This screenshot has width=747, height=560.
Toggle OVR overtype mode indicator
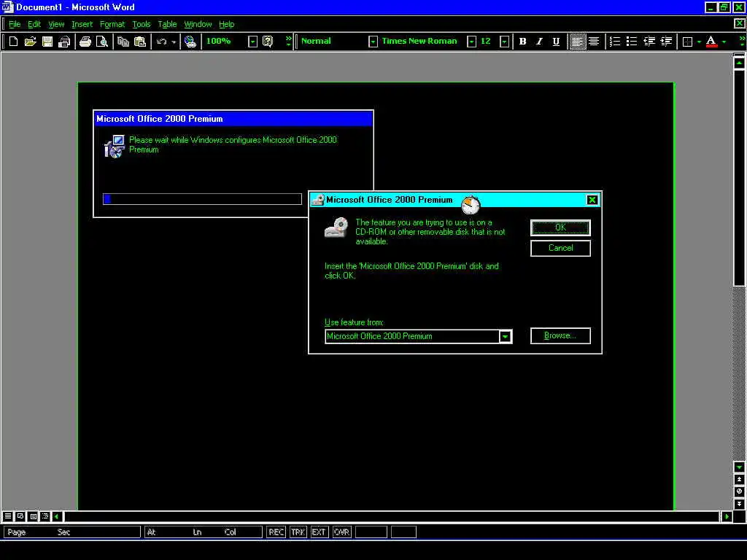(341, 532)
